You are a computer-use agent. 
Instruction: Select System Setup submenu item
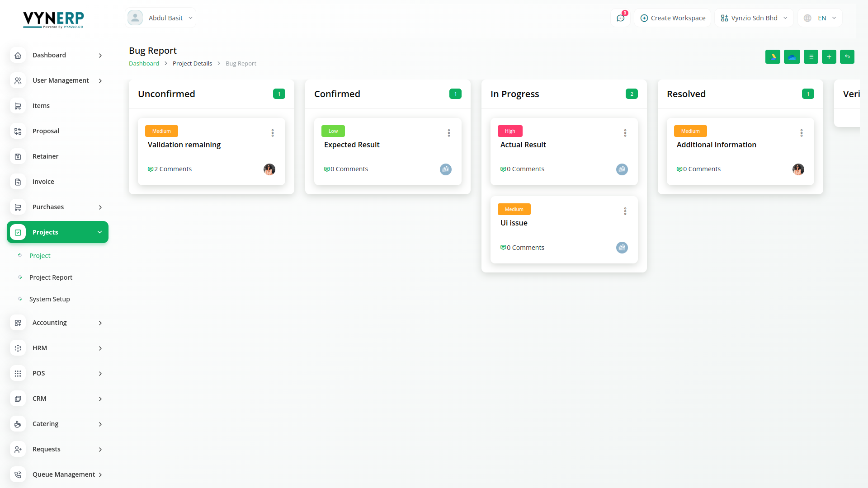pos(49,299)
